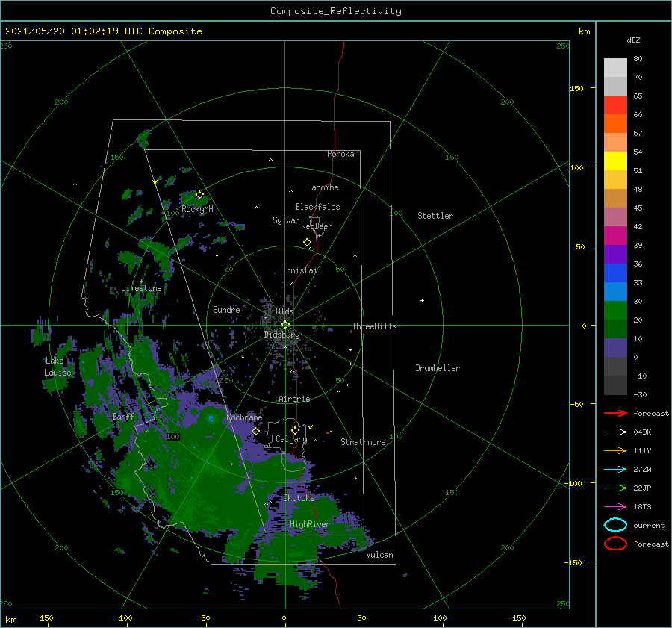
Task: Click the green swatch between 30 and 20
Action: tap(615, 311)
